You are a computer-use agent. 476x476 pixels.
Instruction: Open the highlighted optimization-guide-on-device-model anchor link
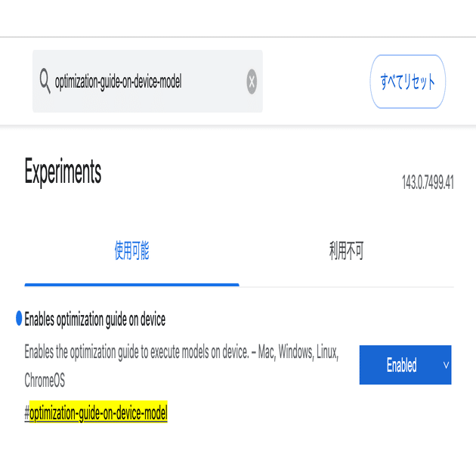pos(98,413)
